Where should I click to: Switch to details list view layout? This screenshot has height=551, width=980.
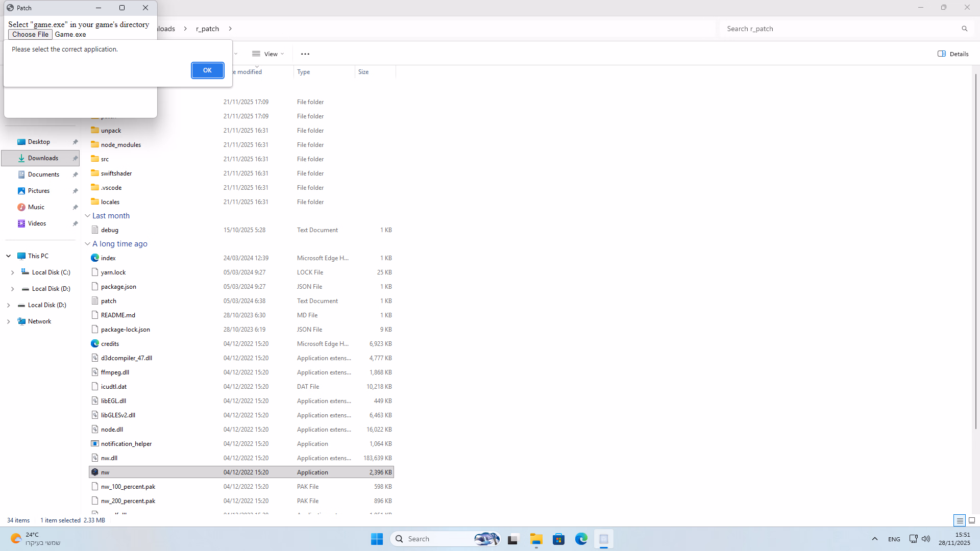[960, 520]
